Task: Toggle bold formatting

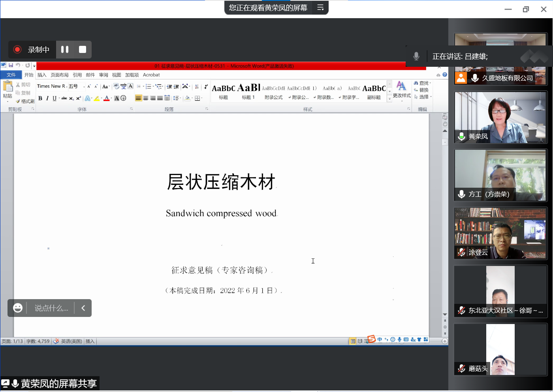Action: [x=40, y=98]
